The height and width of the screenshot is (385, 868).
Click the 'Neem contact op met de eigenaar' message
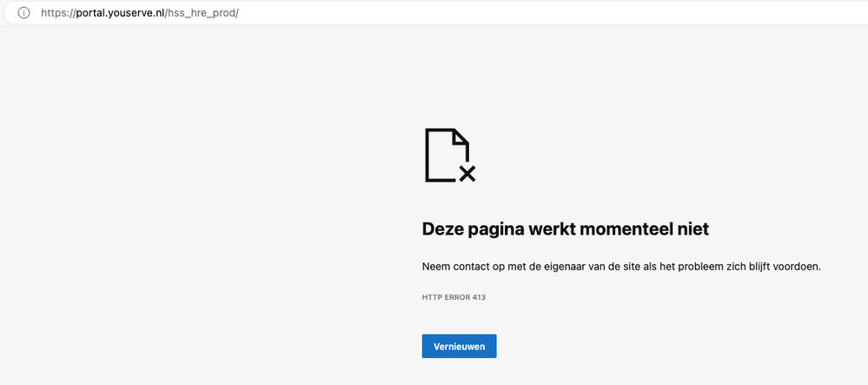click(x=621, y=267)
